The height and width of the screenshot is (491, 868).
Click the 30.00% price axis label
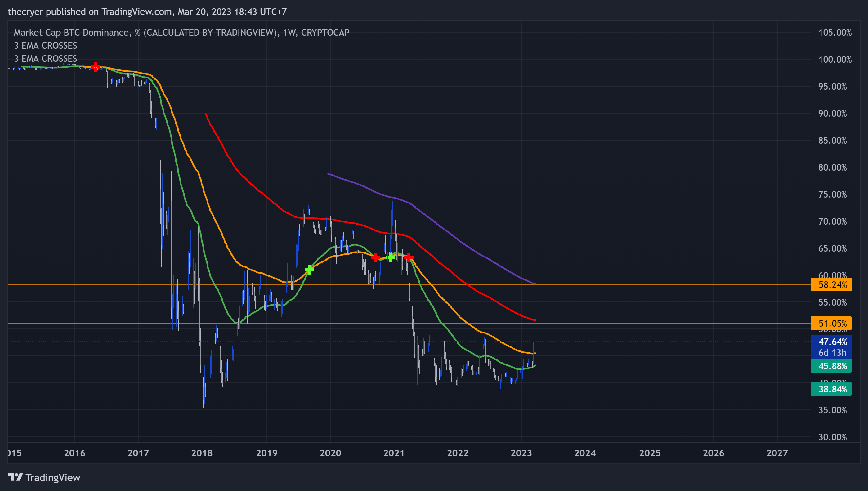pyautogui.click(x=832, y=437)
